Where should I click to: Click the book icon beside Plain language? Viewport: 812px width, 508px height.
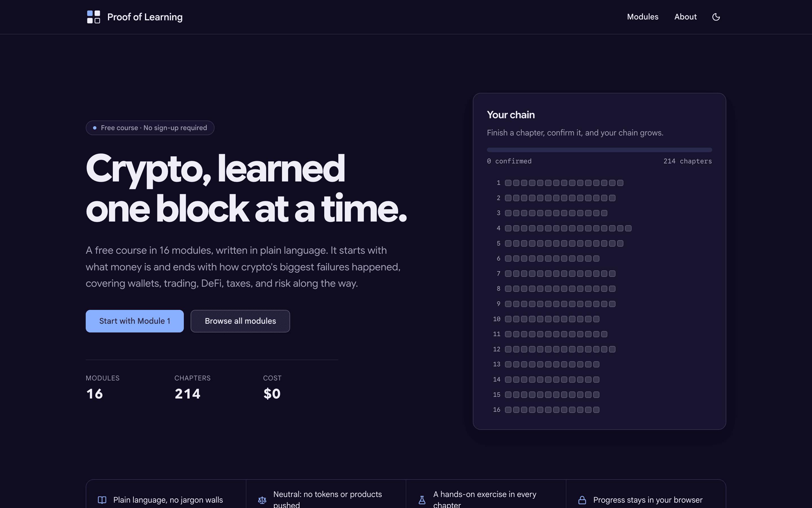pos(102,500)
